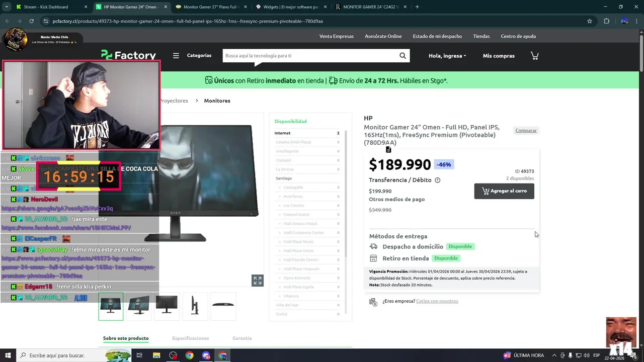This screenshot has height=362, width=644.
Task: Click the search magnifier icon
Action: pyautogui.click(x=403, y=56)
